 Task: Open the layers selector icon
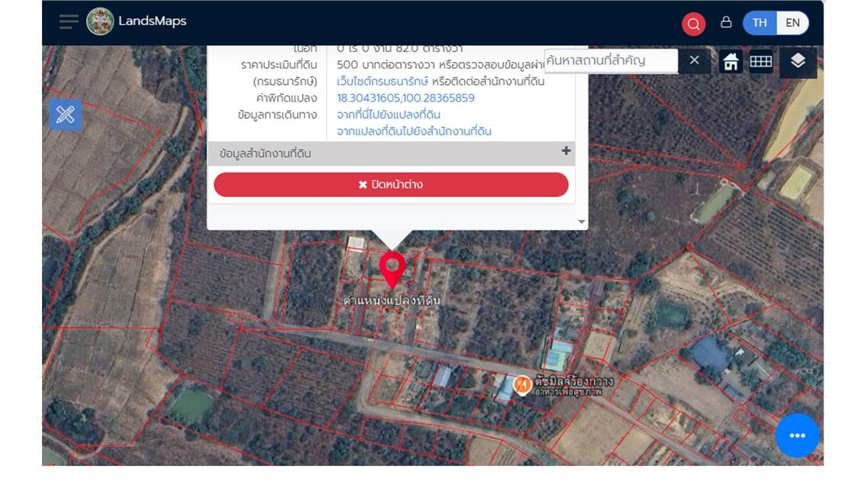point(799,62)
